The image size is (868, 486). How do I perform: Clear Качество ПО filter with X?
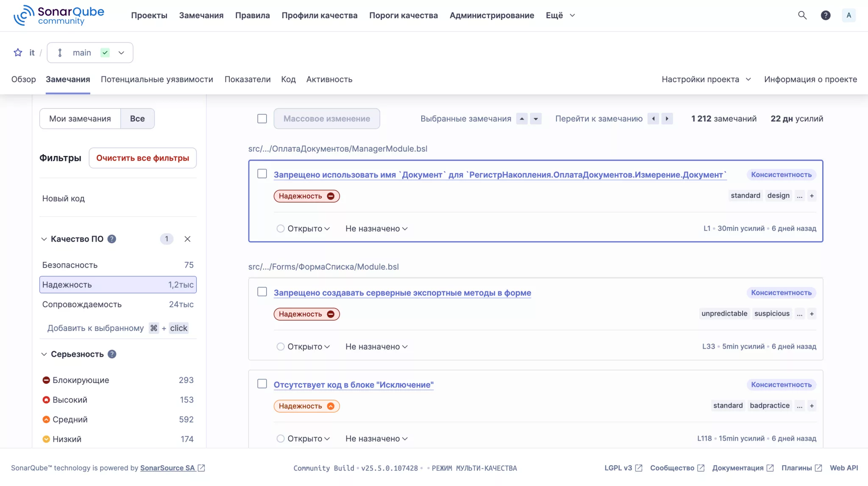coord(187,239)
